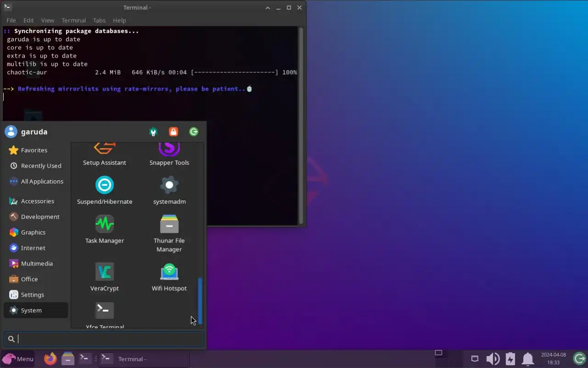Select the System category
This screenshot has width=588, height=368.
[36, 310]
